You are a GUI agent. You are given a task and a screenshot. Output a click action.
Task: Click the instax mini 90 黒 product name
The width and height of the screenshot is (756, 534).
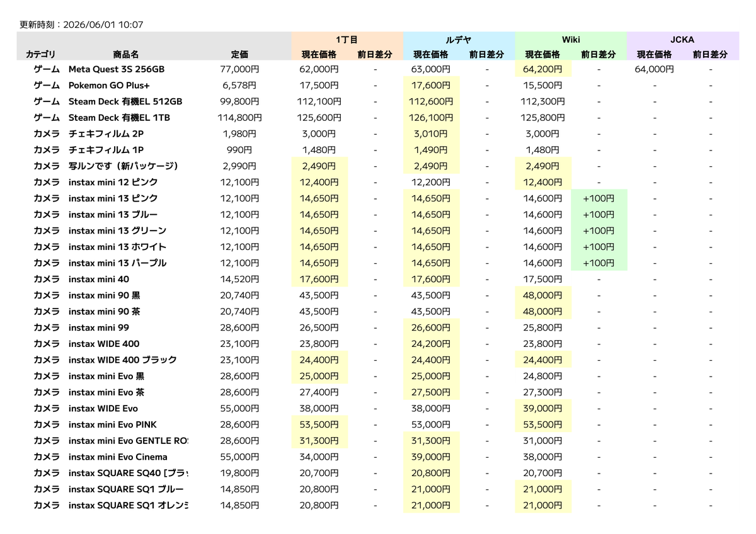coord(105,295)
